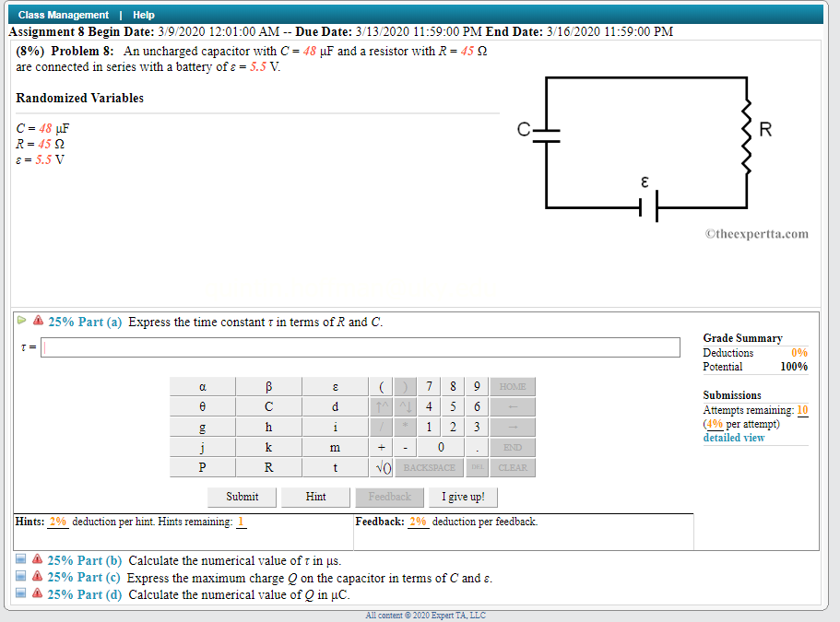The height and width of the screenshot is (622, 840).
Task: Click inside the τ answer input field
Action: (x=360, y=347)
